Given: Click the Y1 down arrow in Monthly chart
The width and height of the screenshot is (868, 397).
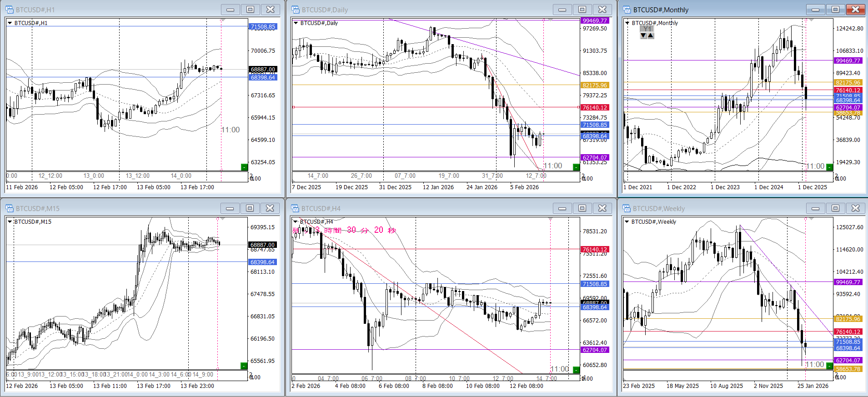Looking at the screenshot, I should 643,35.
